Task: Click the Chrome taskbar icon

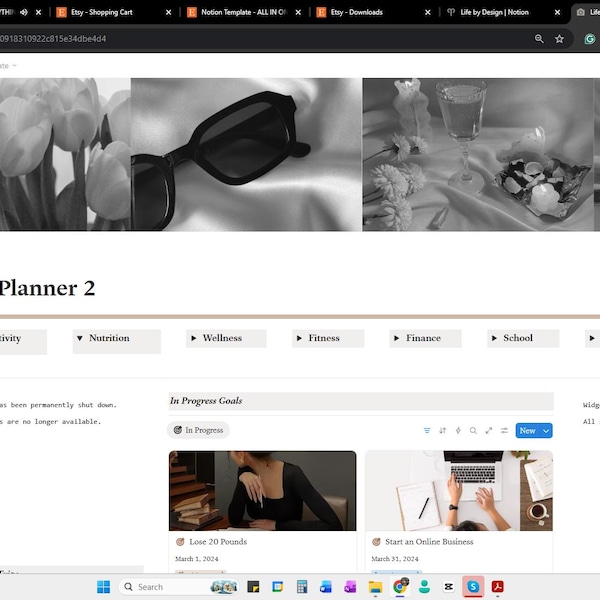Action: tap(400, 586)
